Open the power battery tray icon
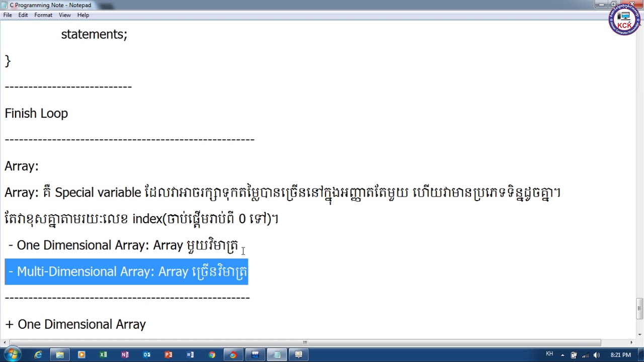Screen dimensions: 644x362 coord(574,355)
